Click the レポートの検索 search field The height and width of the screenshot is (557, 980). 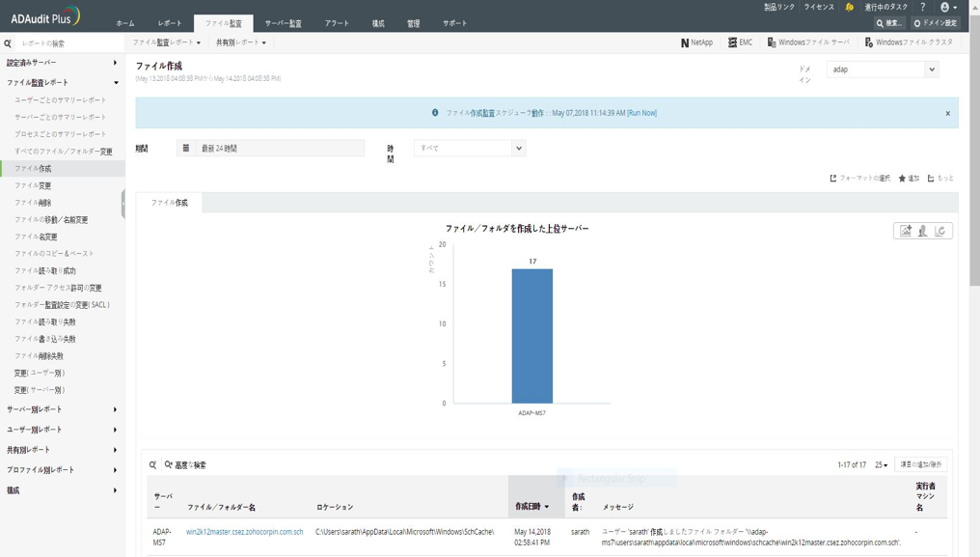click(x=68, y=43)
